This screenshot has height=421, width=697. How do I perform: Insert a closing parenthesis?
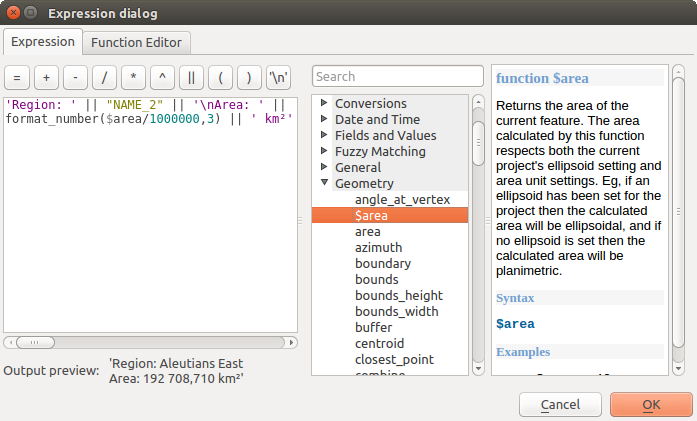point(249,77)
